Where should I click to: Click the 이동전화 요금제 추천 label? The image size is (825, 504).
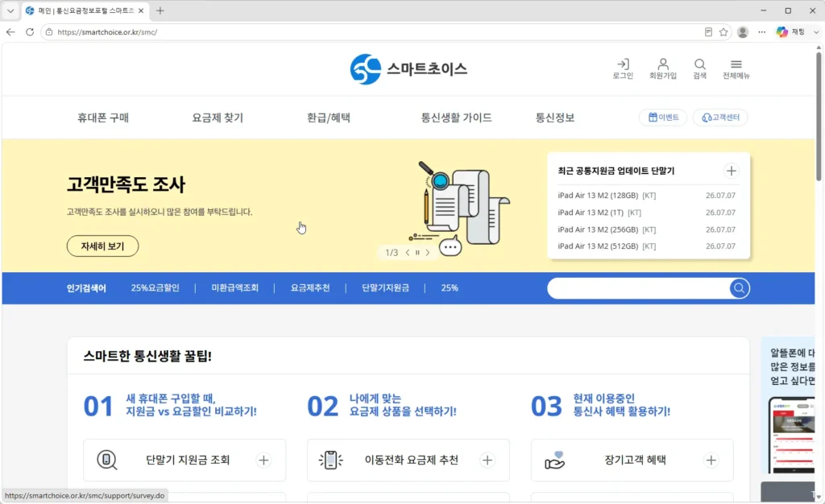coord(412,460)
